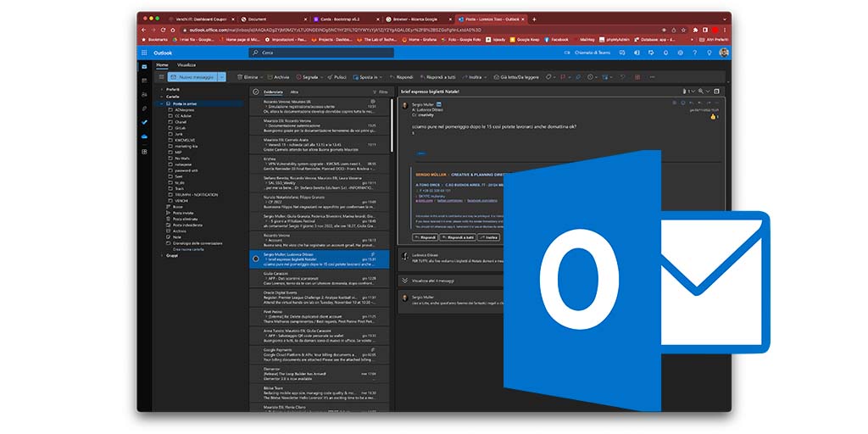Select the Altra inbox tab
This screenshot has width=868, height=434.
tap(294, 92)
